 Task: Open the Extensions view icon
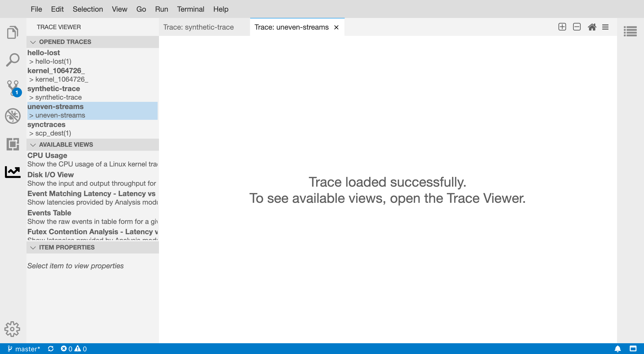[13, 144]
